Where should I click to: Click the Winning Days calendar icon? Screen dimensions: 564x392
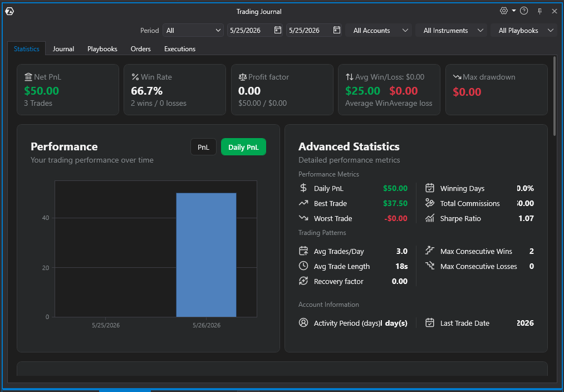click(x=429, y=188)
